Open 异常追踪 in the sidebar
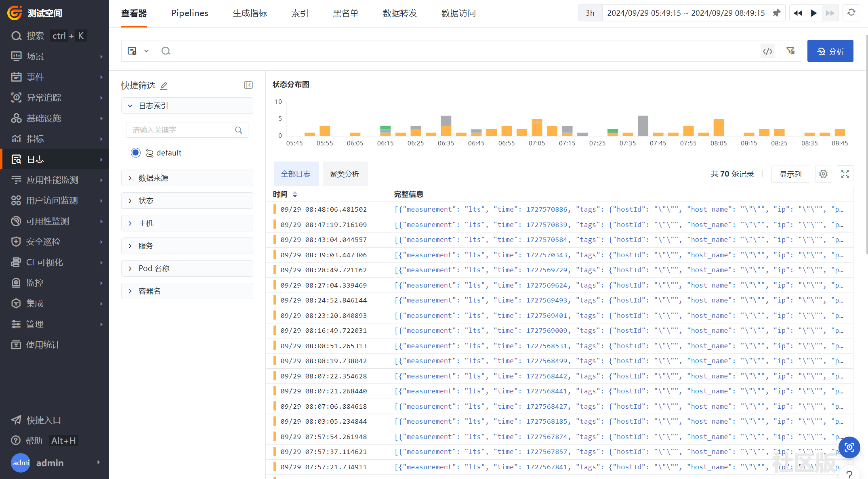 [x=55, y=97]
